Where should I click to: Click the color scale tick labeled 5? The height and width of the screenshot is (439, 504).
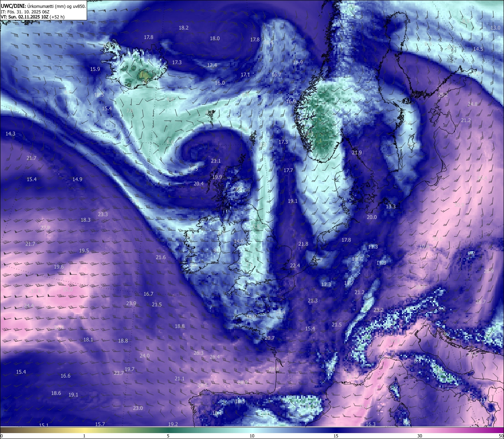[x=168, y=436]
